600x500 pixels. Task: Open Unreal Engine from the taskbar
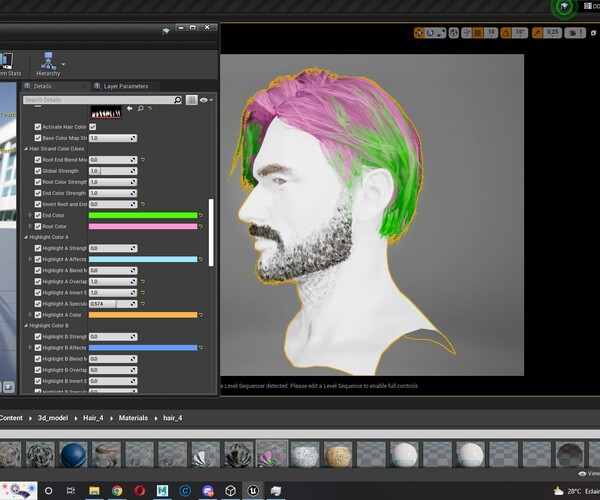point(253,490)
